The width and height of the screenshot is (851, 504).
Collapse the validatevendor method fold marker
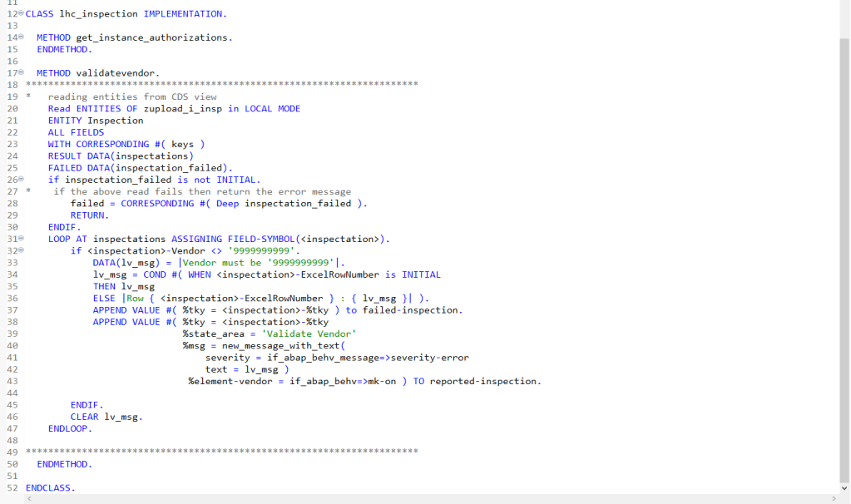point(21,73)
